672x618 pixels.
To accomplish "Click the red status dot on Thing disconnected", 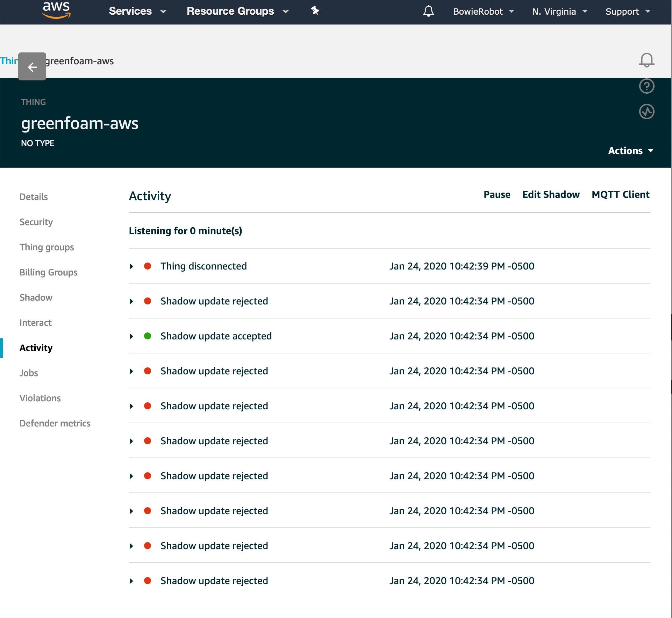I will coord(148,266).
